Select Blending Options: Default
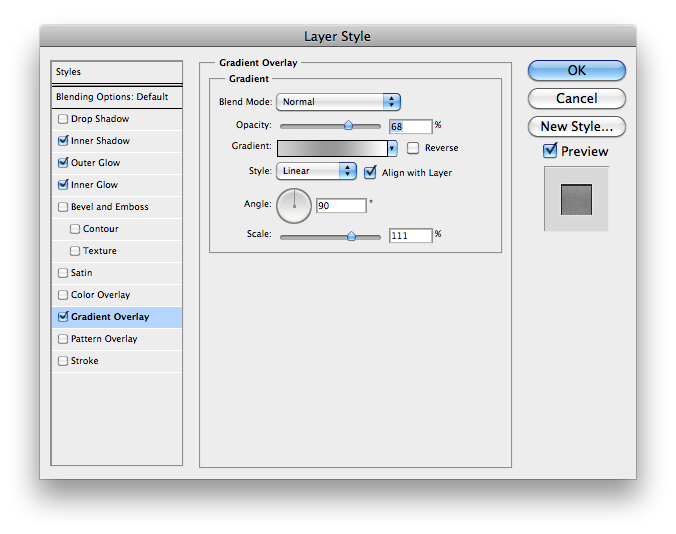This screenshot has width=676, height=534. (x=117, y=97)
